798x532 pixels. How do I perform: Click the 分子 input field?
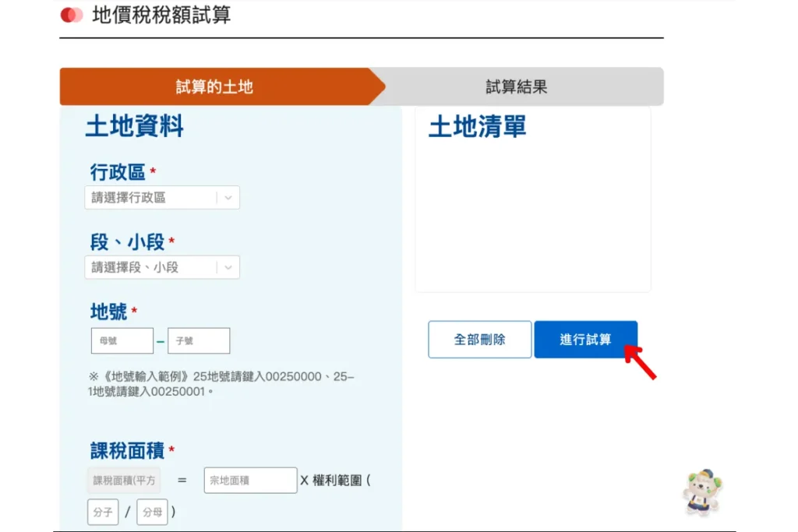click(x=103, y=512)
